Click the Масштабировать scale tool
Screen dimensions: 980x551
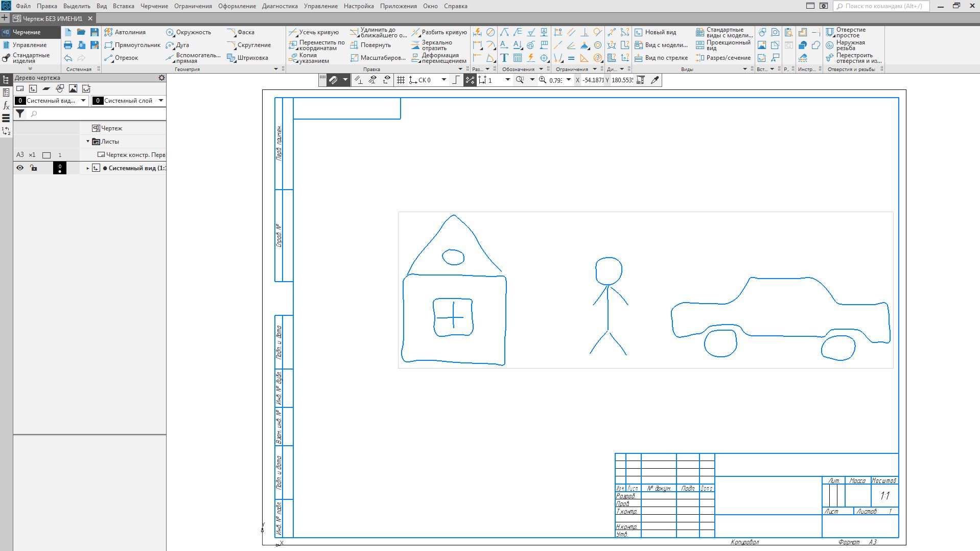[378, 58]
